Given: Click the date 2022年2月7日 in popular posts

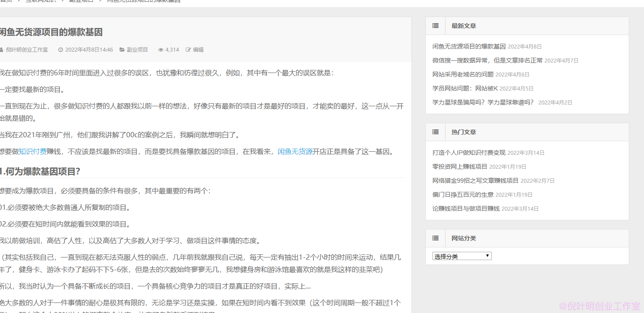Looking at the screenshot, I should point(537,181).
